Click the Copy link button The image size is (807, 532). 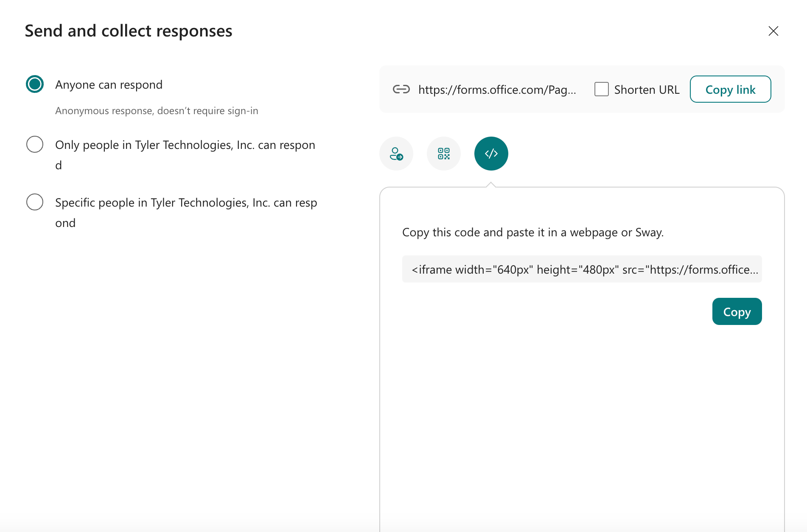pos(730,89)
